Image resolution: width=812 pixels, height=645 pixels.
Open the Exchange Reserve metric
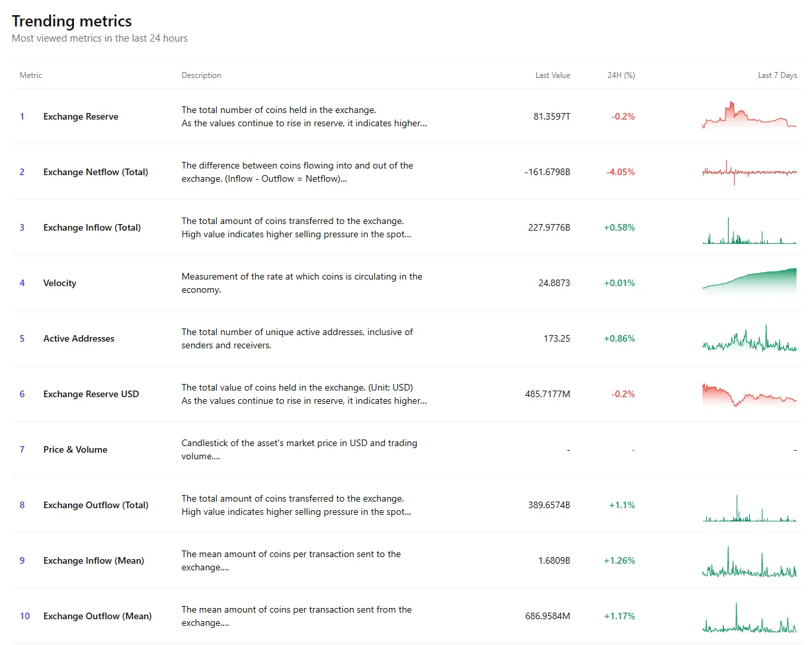(x=81, y=116)
